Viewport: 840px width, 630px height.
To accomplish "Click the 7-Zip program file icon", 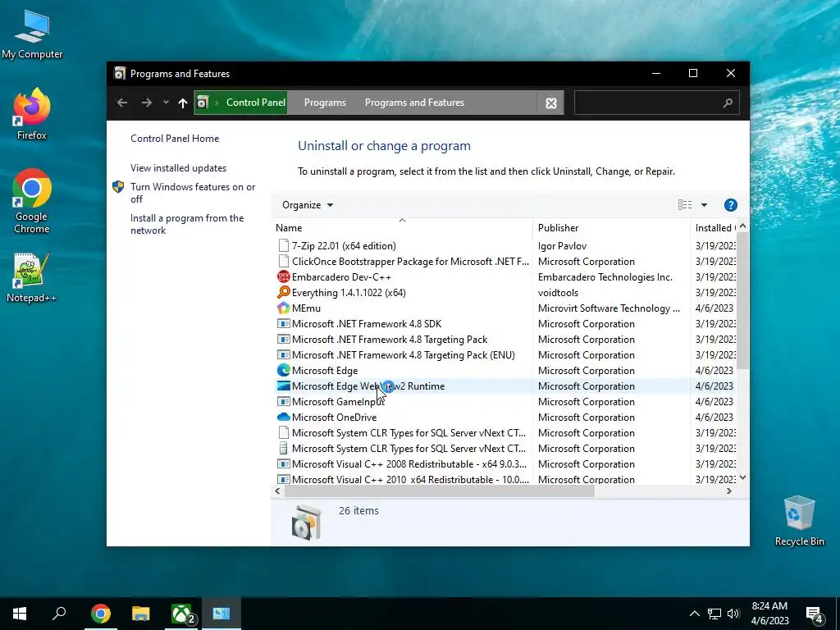I will 283,246.
